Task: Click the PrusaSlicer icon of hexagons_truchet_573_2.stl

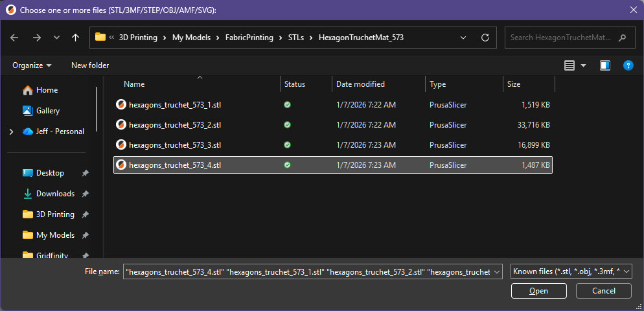Action: [x=121, y=125]
